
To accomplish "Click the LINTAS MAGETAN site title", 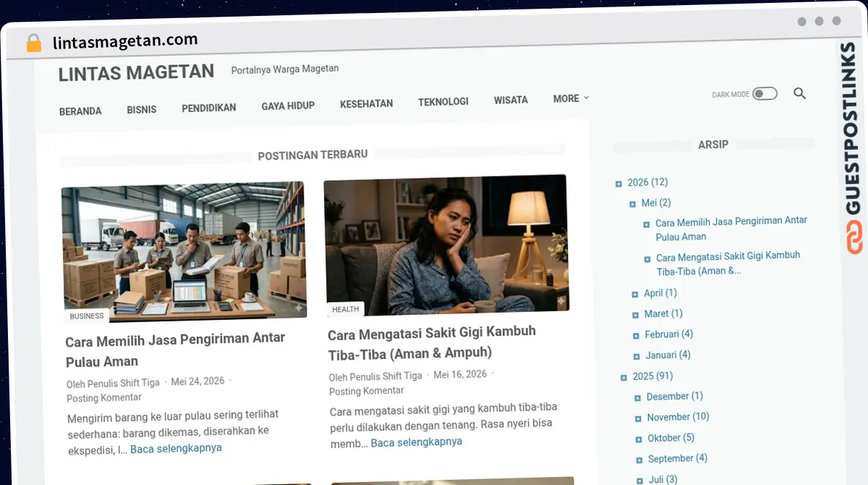I will (x=136, y=72).
